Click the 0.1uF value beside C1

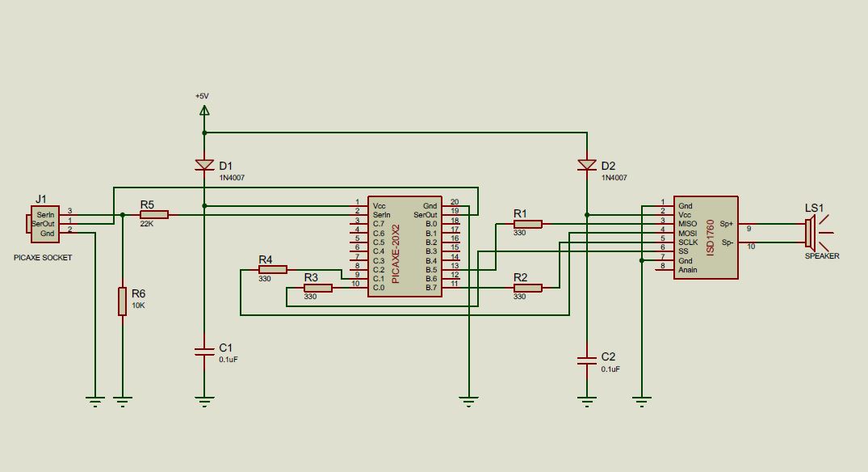coord(228,359)
